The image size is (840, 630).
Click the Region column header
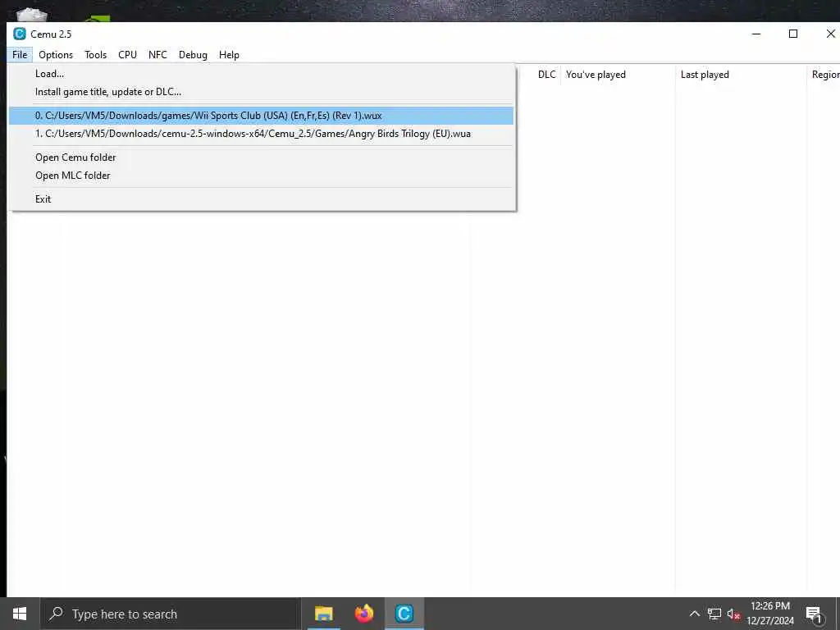point(824,75)
